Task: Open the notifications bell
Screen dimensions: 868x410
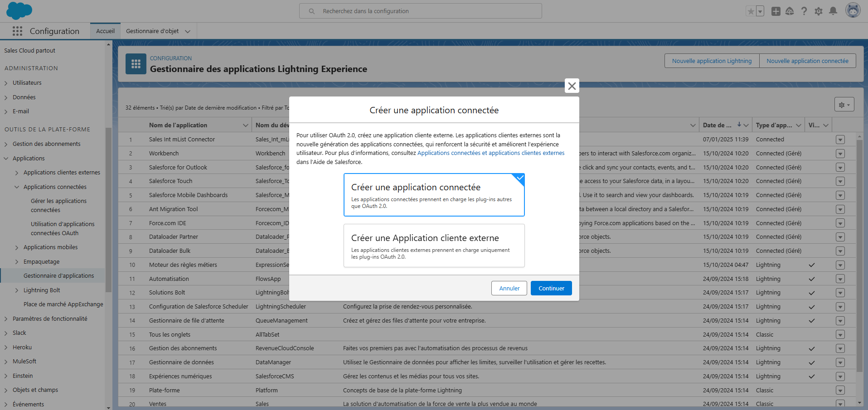Action: pyautogui.click(x=833, y=11)
